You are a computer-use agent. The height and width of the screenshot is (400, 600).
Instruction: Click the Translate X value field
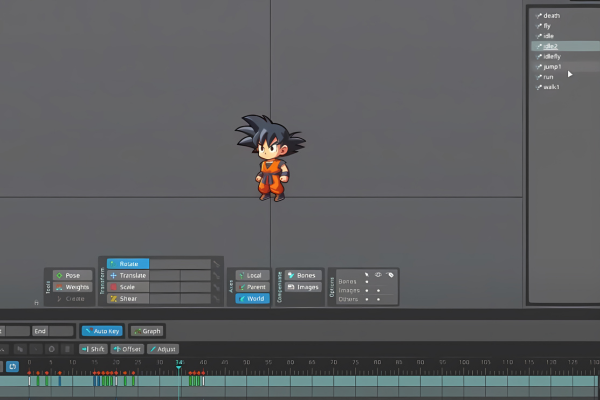[x=165, y=276]
